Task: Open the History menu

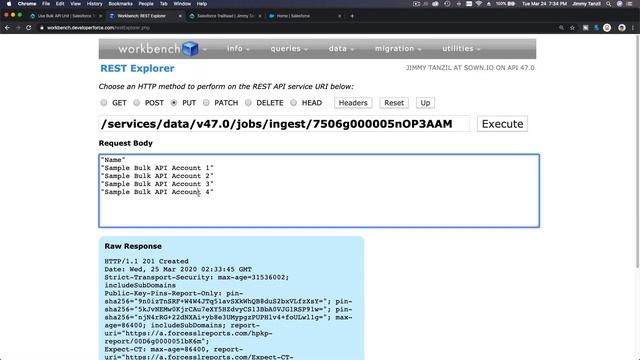Action: (x=94, y=4)
